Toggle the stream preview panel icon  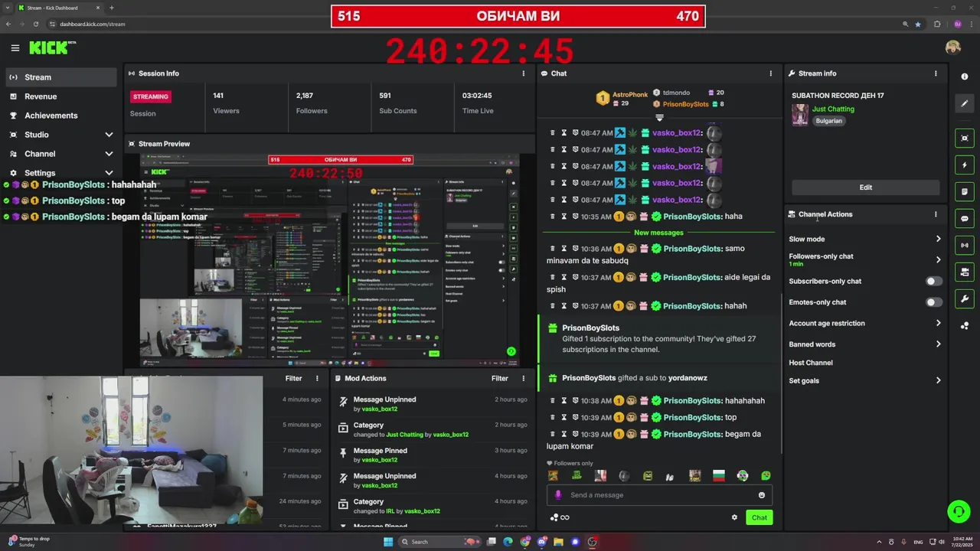click(x=965, y=138)
